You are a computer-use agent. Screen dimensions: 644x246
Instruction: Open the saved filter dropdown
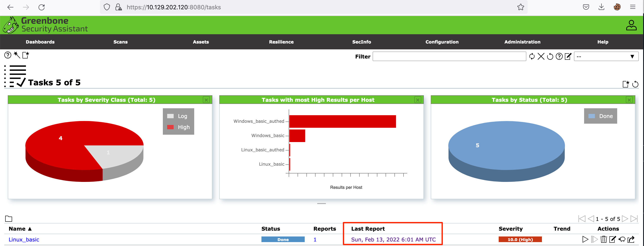tap(606, 57)
